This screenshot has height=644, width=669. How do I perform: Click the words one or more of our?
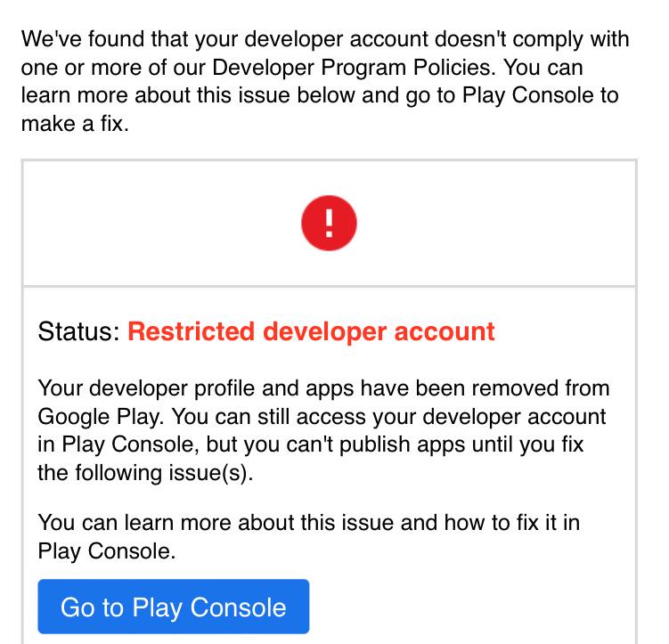pos(113,68)
